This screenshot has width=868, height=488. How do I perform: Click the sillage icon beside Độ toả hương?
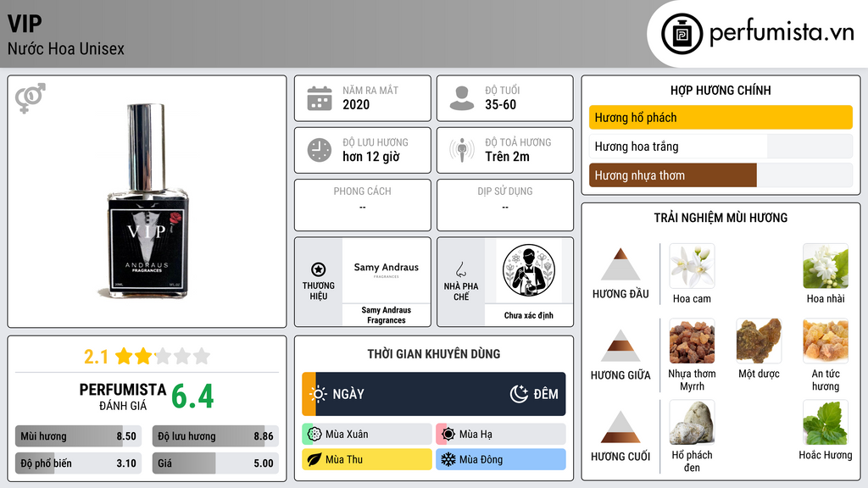click(x=462, y=150)
